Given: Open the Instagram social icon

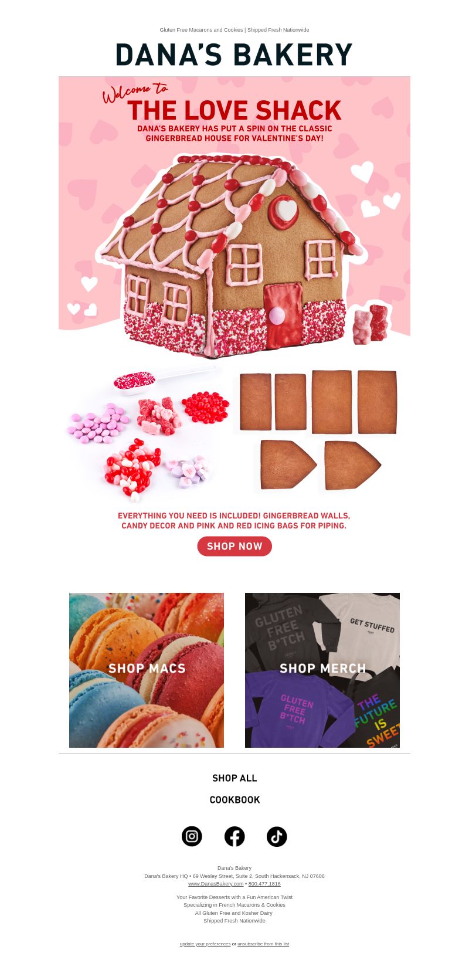Looking at the screenshot, I should pyautogui.click(x=192, y=836).
